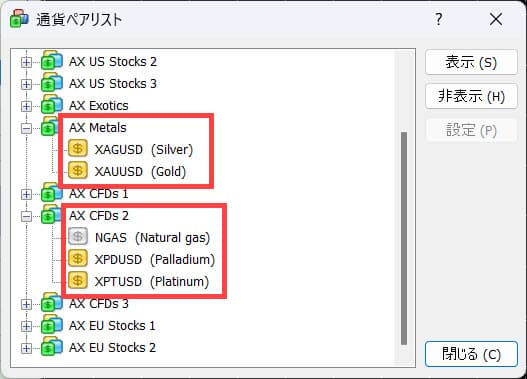Viewport: 527px width, 379px height.
Task: Click the 閉じる (C) close button
Action: point(471,354)
